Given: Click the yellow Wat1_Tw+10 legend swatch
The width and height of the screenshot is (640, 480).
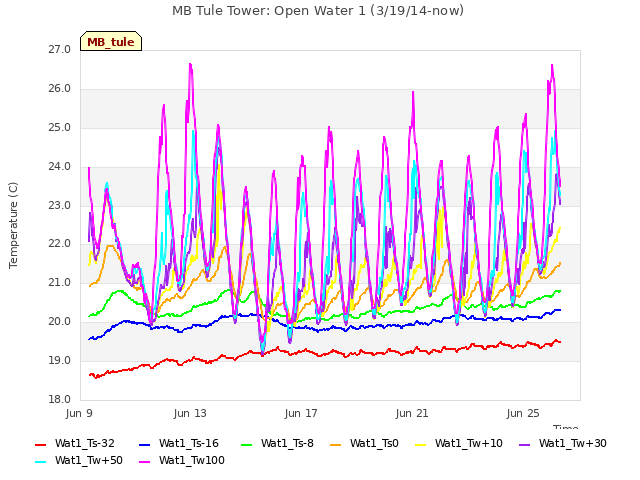Looking at the screenshot, I should coord(421,444).
